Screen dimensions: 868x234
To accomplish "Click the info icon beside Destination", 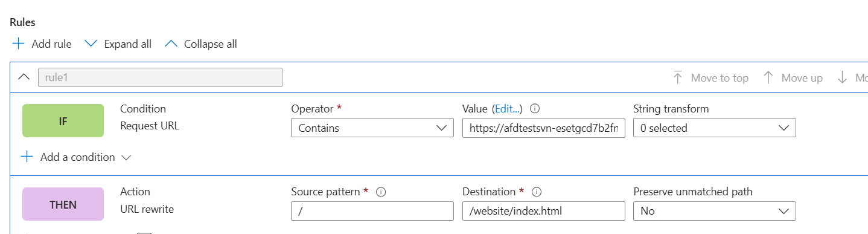I will [x=536, y=192].
